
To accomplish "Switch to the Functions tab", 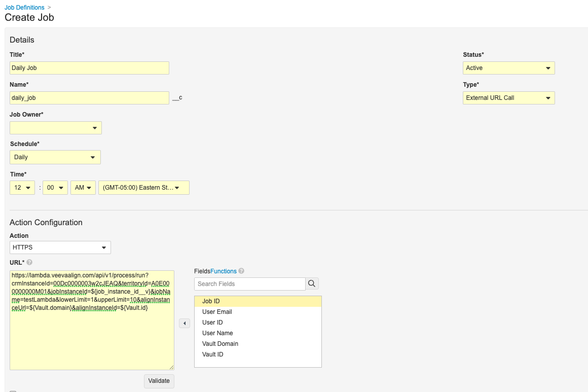I will click(x=223, y=271).
